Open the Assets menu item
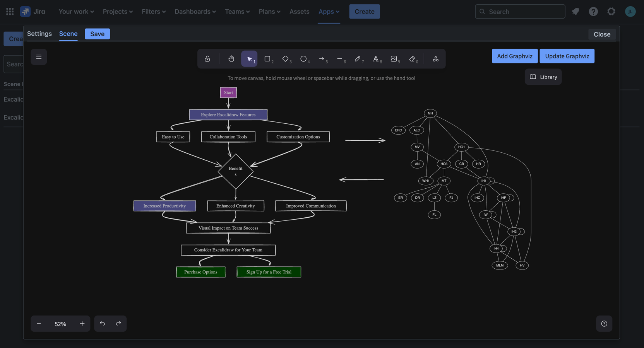Image resolution: width=644 pixels, height=348 pixels. 299,12
